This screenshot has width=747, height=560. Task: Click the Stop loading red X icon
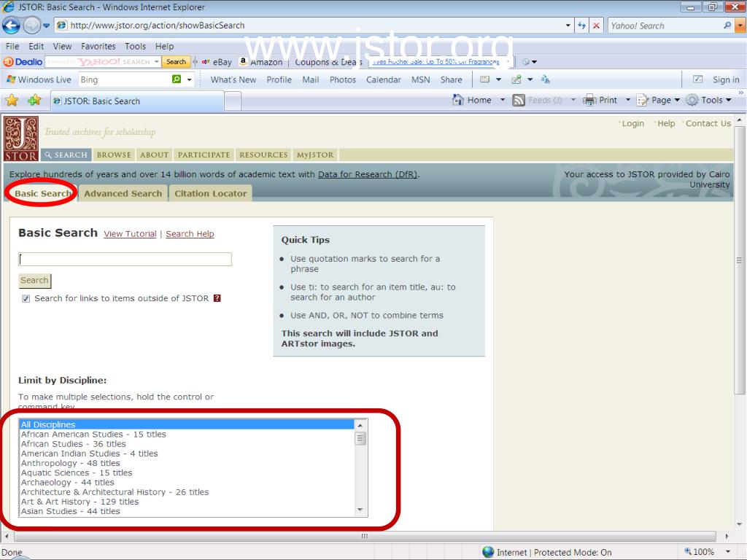pos(596,26)
